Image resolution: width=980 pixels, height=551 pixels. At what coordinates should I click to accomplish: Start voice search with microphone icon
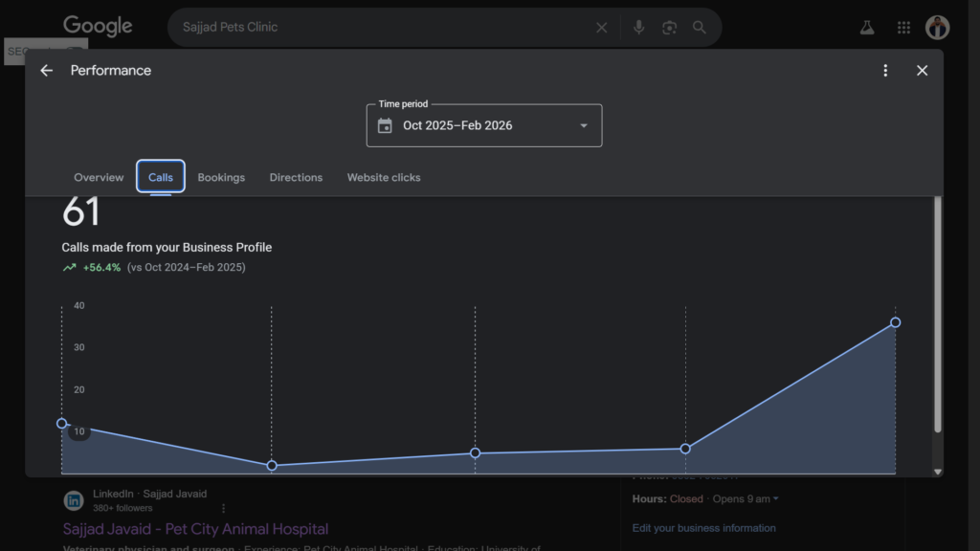(x=638, y=28)
